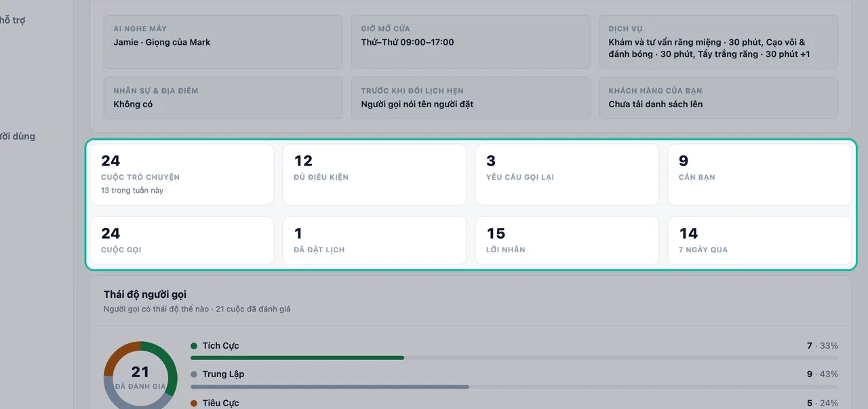Select the CẦN BẠN stat card
Image resolution: width=868 pixels, height=409 pixels.
click(759, 174)
